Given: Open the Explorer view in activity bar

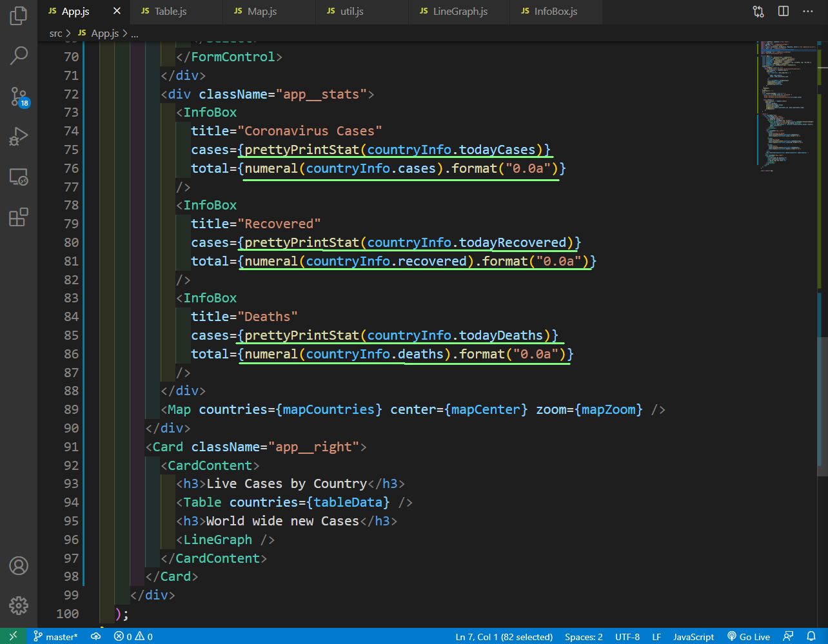Looking at the screenshot, I should click(x=19, y=16).
